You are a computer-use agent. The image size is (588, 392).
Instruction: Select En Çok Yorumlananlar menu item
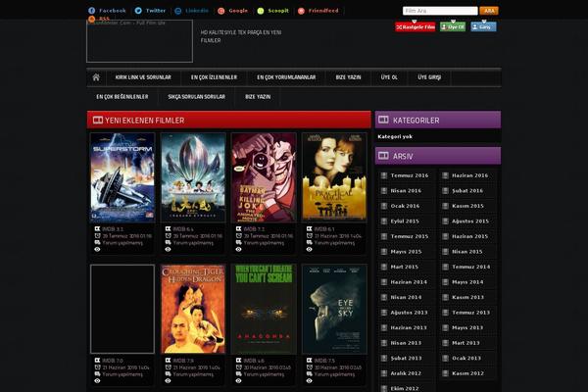[x=286, y=77]
